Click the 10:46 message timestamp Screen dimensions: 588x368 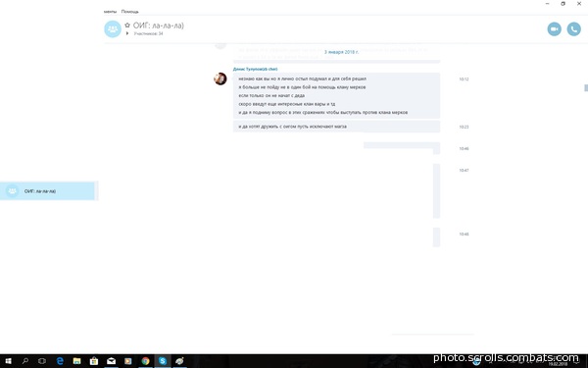click(x=464, y=149)
